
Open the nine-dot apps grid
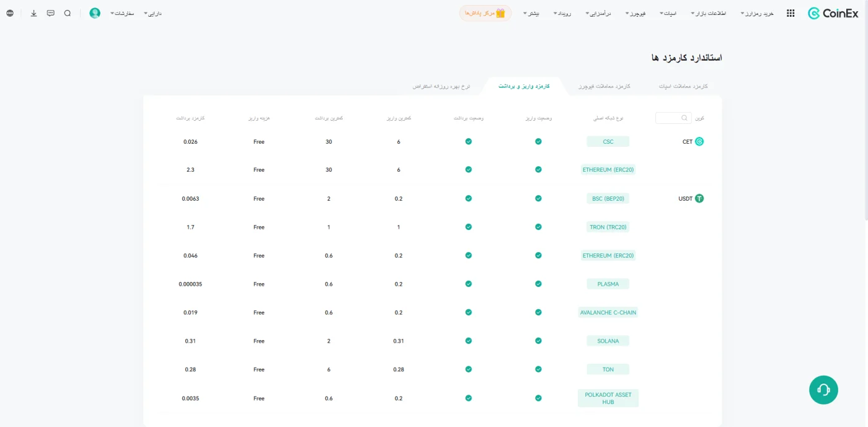[x=790, y=13]
